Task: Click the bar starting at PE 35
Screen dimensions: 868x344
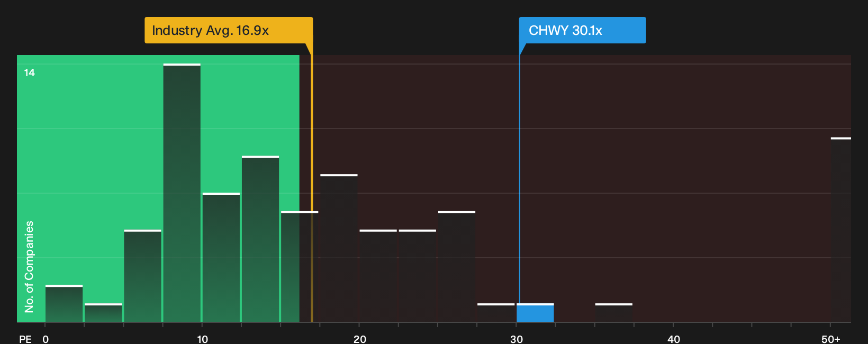Action: coord(614,313)
